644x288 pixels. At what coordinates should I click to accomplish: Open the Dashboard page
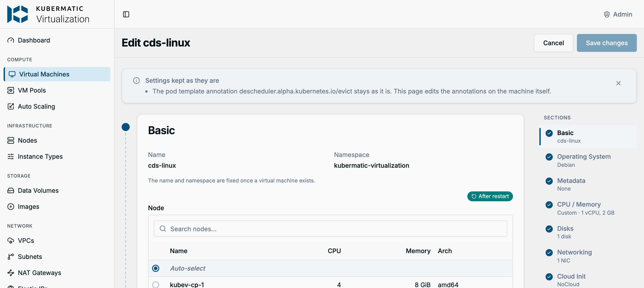[57, 40]
